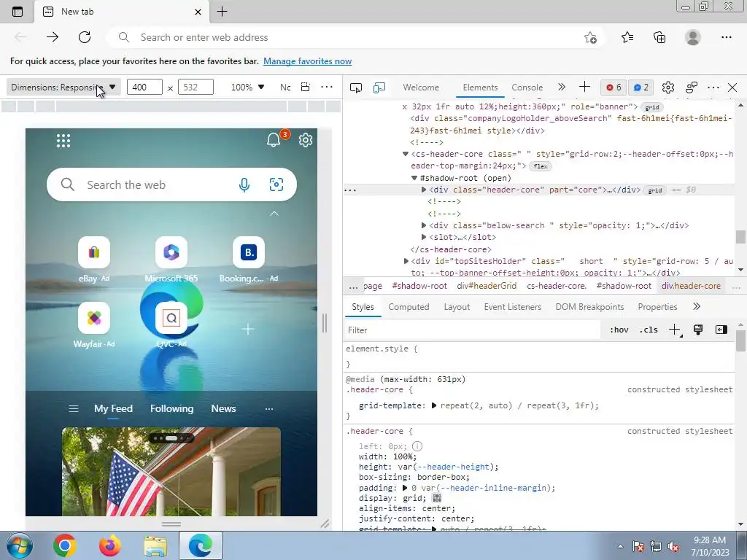Image resolution: width=747 pixels, height=560 pixels.
Task: Toggle rendering emulations paintbrush icon
Action: 698,330
